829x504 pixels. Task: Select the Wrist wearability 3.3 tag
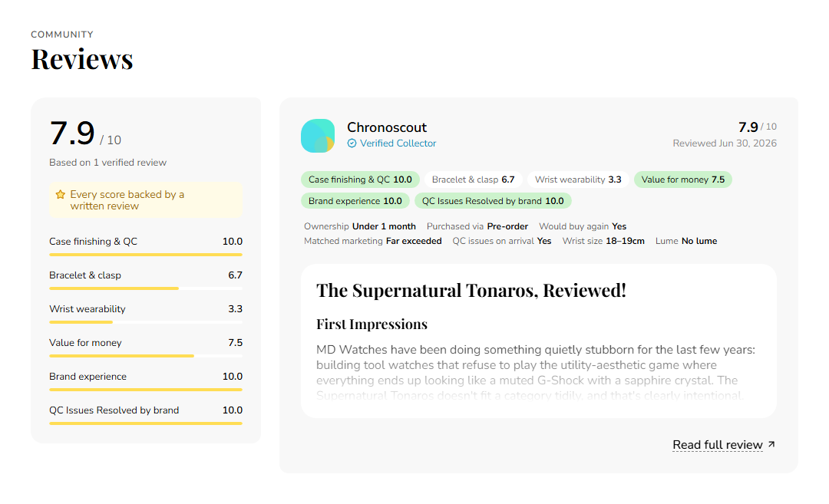click(x=578, y=180)
